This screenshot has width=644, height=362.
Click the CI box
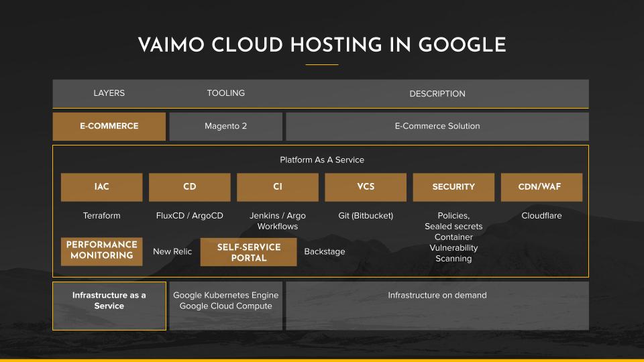point(278,187)
